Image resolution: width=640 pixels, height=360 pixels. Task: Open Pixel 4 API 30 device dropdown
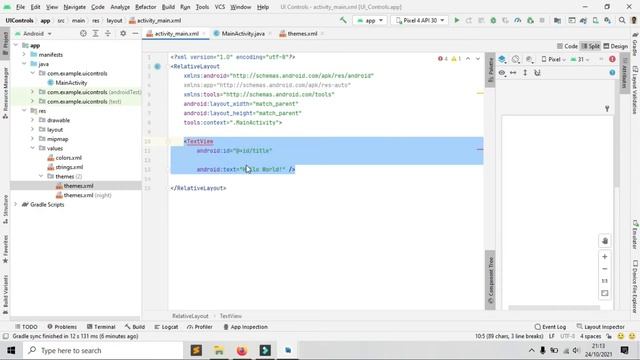point(420,20)
